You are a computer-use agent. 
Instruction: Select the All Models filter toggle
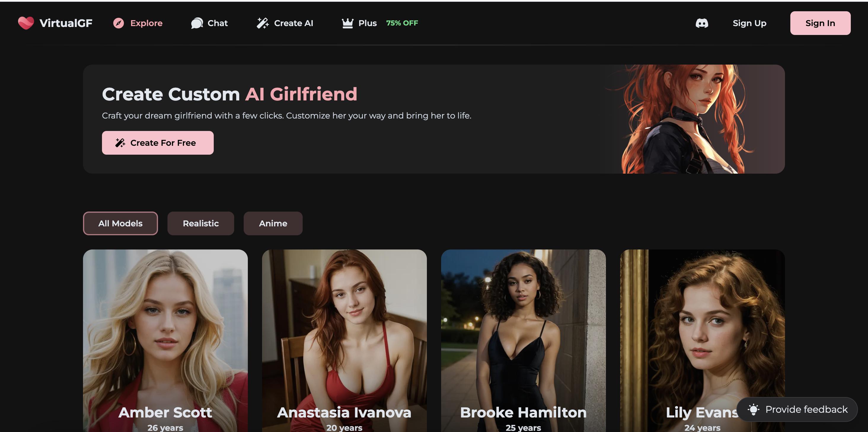tap(120, 223)
